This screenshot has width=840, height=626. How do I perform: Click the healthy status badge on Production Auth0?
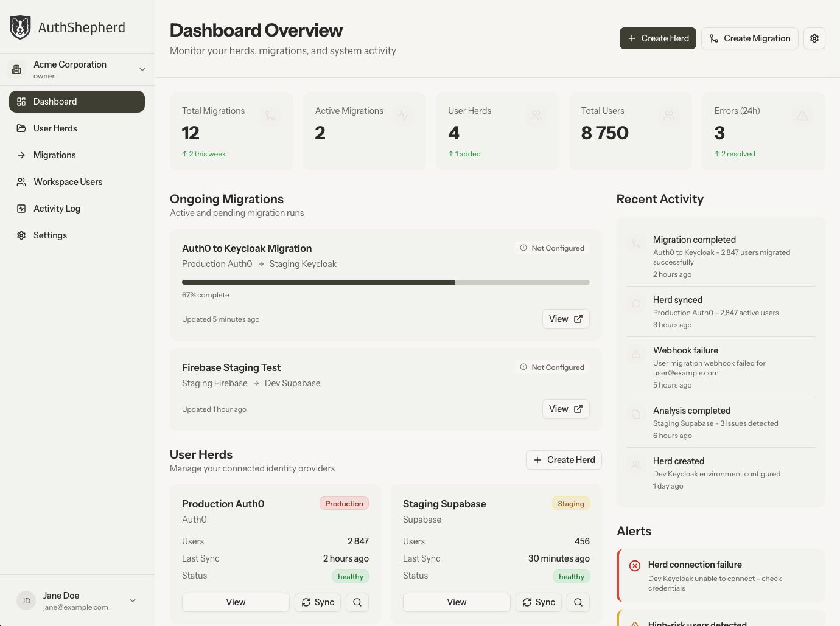[x=350, y=576]
